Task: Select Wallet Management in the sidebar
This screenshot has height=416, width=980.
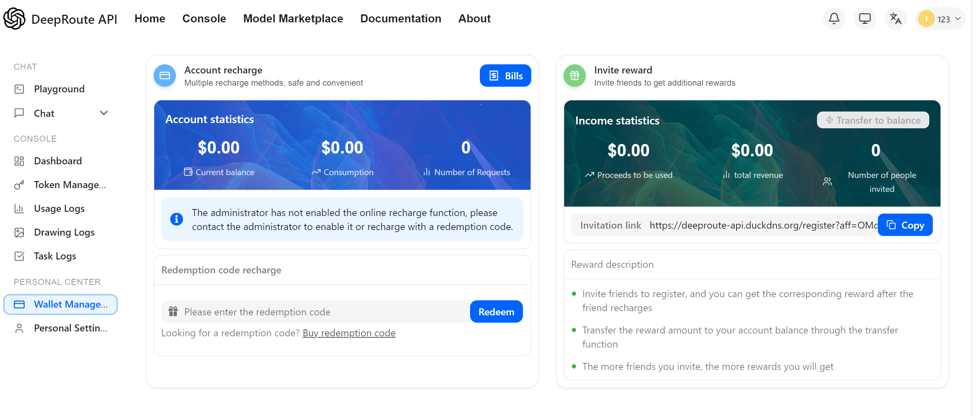Action: (x=61, y=304)
